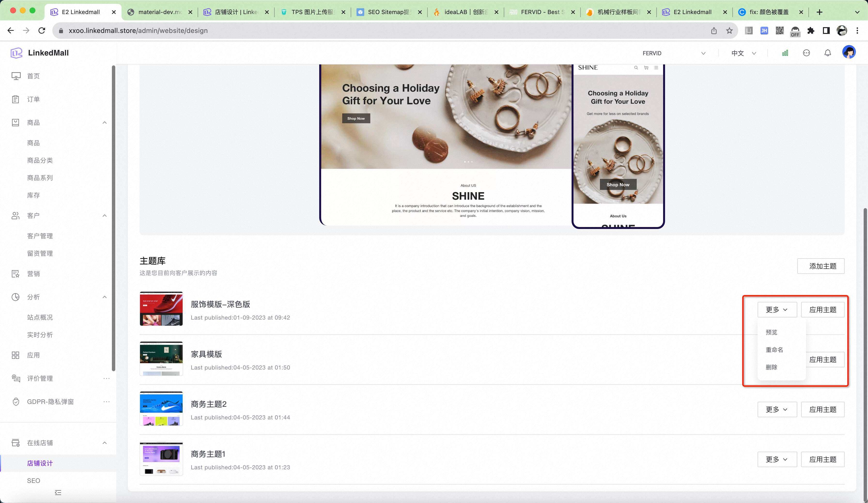Click the notification bell icon

tap(827, 53)
